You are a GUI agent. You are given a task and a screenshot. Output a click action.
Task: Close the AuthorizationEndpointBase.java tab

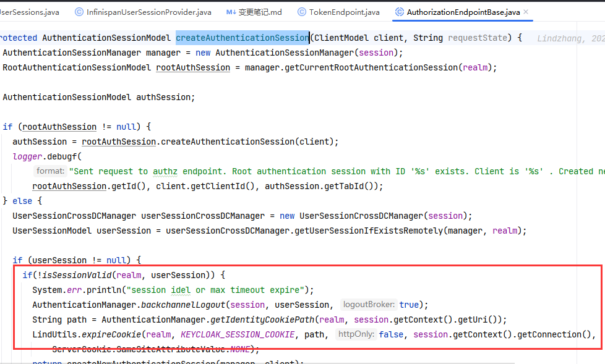tap(526, 12)
